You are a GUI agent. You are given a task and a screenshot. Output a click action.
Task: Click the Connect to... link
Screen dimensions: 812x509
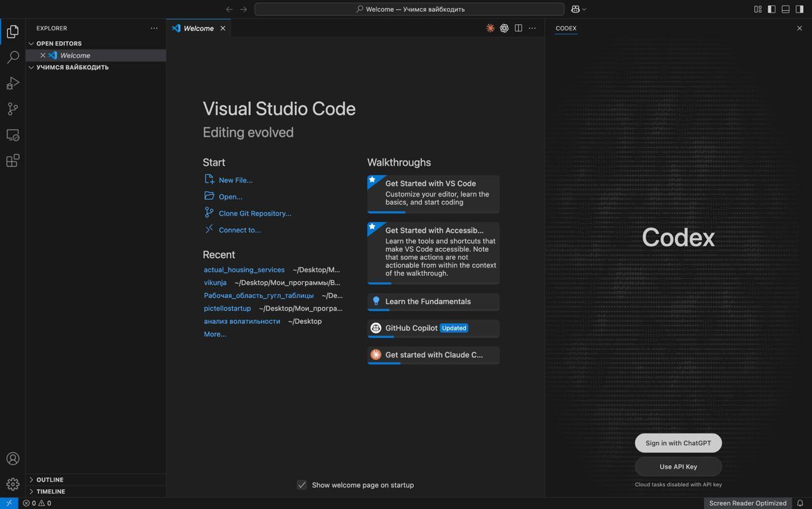pos(240,229)
